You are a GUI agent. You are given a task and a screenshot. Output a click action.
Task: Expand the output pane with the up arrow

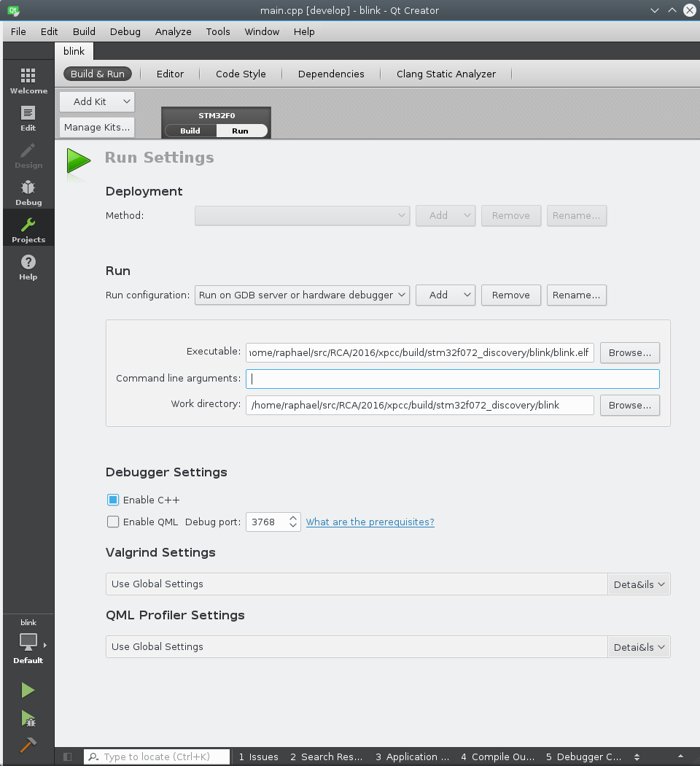pyautogui.click(x=680, y=757)
